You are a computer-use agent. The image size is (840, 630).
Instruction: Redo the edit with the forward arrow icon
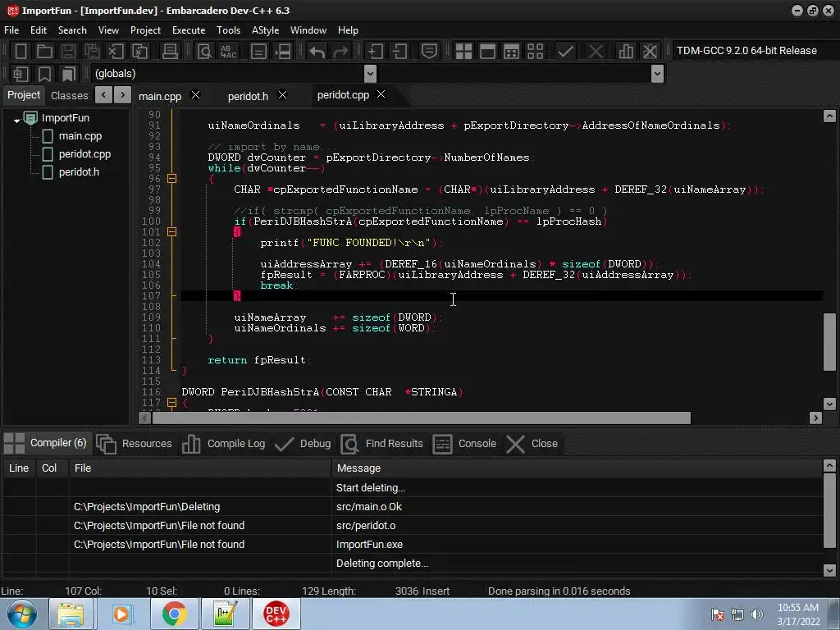[x=340, y=52]
